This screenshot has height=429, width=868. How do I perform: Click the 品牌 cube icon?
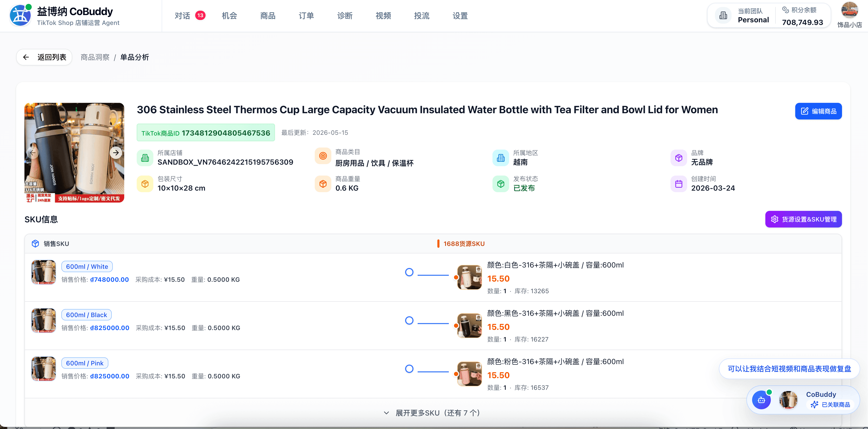point(679,158)
